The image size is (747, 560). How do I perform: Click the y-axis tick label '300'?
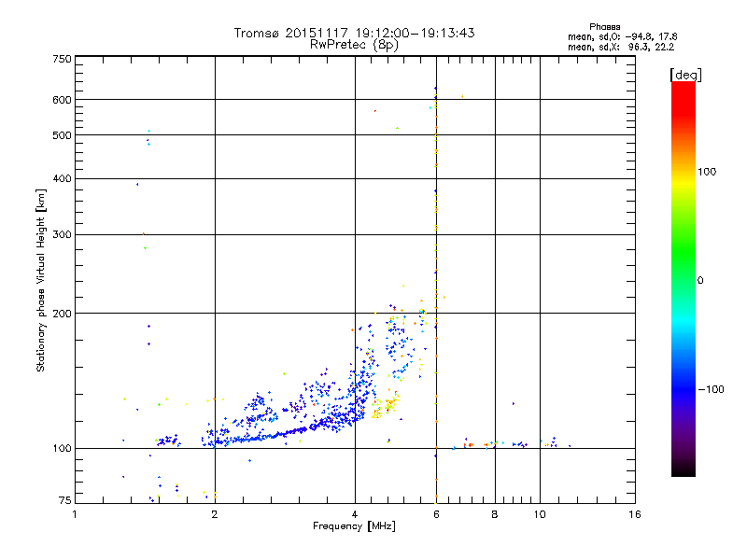[62, 235]
